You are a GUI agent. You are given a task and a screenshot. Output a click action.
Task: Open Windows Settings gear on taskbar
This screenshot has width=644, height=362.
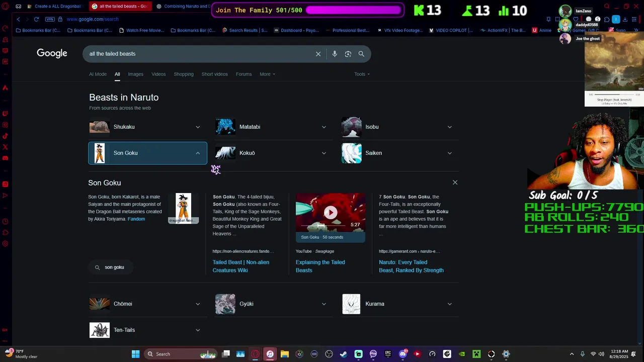(x=506, y=354)
